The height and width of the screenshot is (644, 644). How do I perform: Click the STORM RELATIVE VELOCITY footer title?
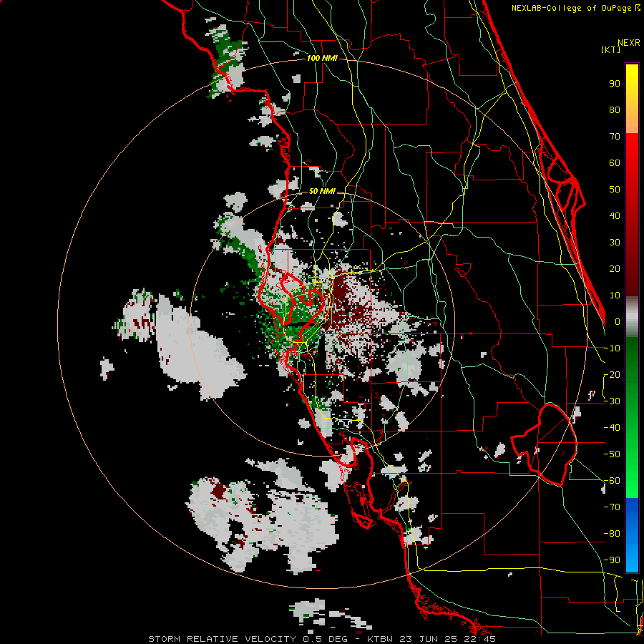click(x=222, y=639)
